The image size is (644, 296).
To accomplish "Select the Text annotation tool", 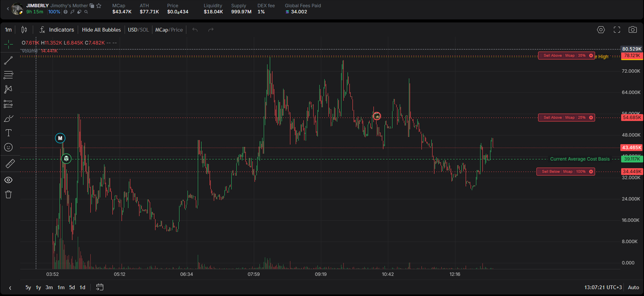I will point(9,132).
